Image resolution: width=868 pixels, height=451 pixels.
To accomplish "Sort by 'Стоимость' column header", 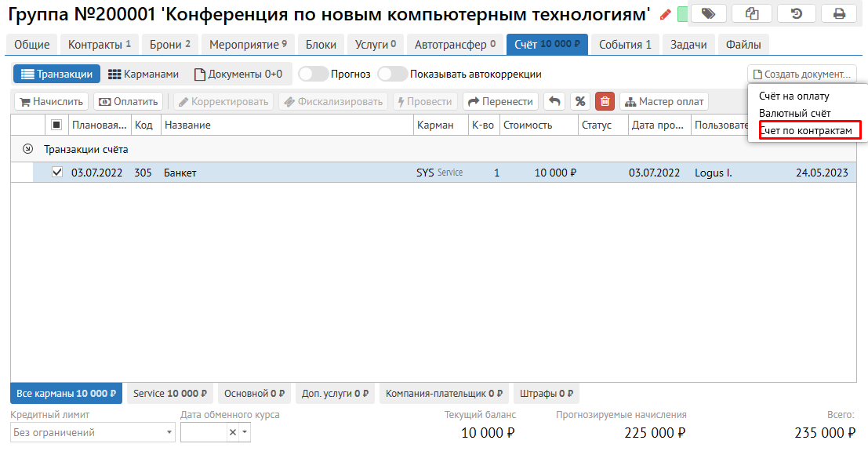I will coord(539,125).
